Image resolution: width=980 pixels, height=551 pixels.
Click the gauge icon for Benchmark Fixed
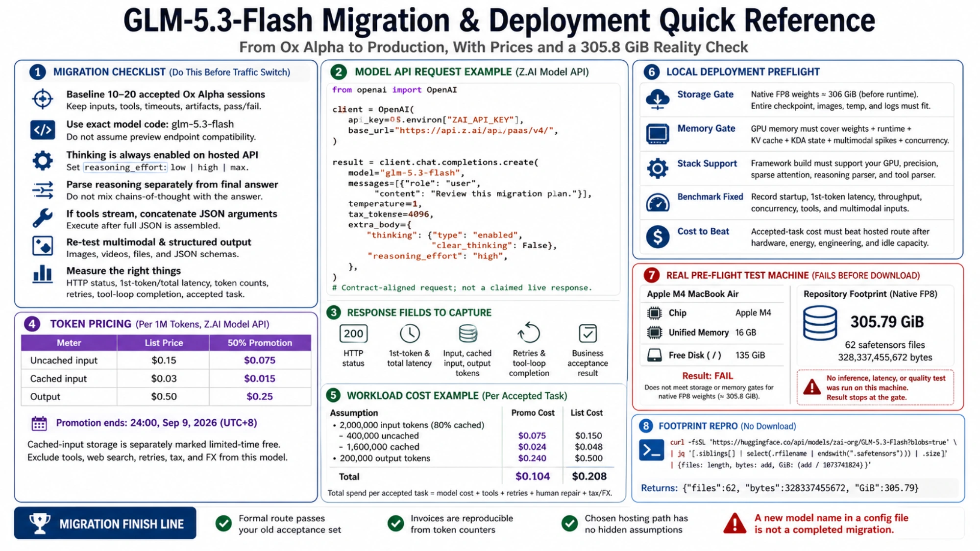pos(658,202)
